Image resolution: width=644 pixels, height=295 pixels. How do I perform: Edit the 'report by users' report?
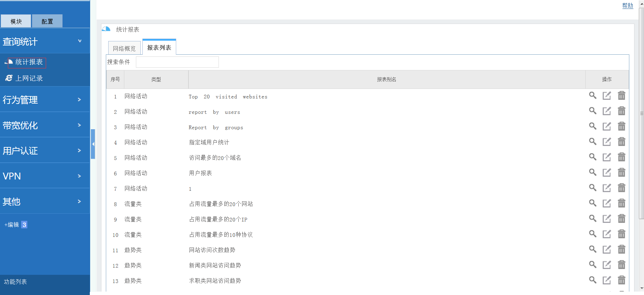click(606, 111)
